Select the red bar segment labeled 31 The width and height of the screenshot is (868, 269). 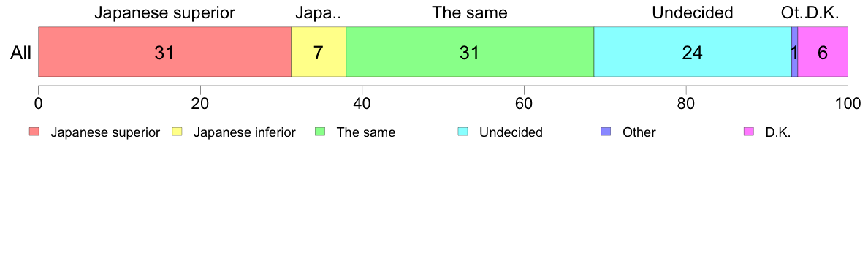click(x=164, y=51)
